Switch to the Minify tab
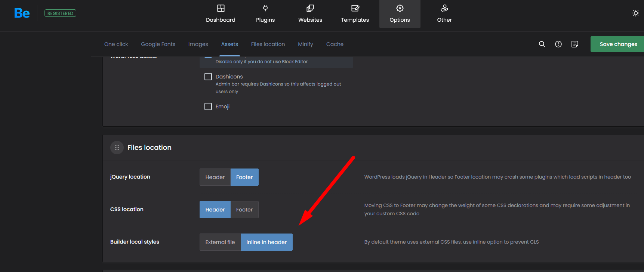644x272 pixels. (x=305, y=44)
